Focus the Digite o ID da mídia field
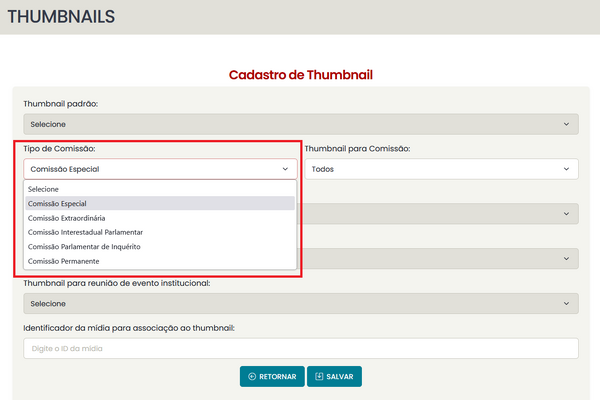600x400 pixels. click(x=300, y=348)
